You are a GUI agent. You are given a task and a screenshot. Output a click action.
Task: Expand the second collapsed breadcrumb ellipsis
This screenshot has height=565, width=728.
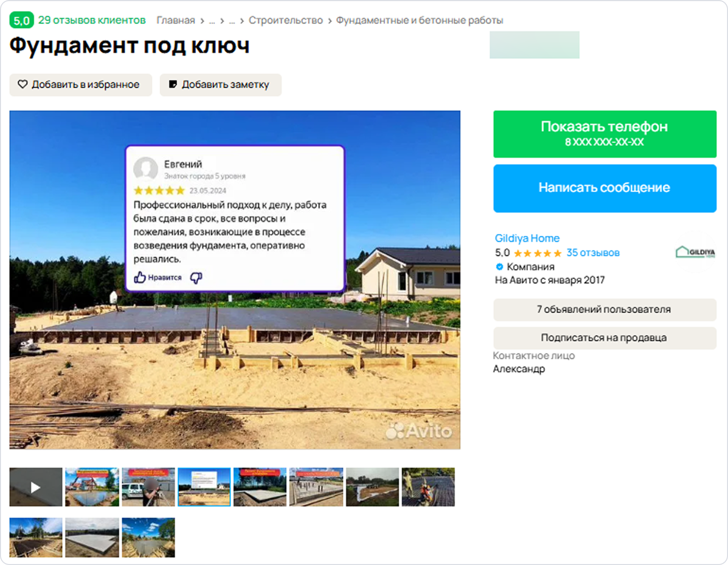point(232,21)
